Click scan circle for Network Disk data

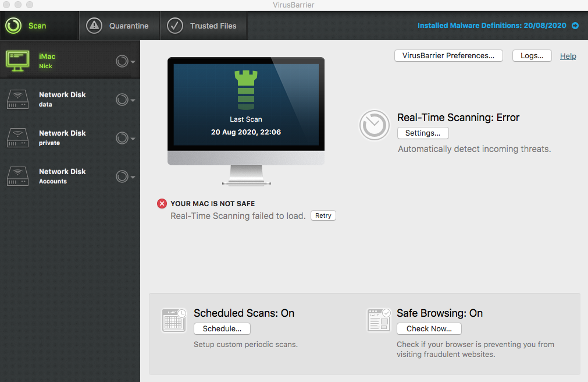(x=122, y=100)
